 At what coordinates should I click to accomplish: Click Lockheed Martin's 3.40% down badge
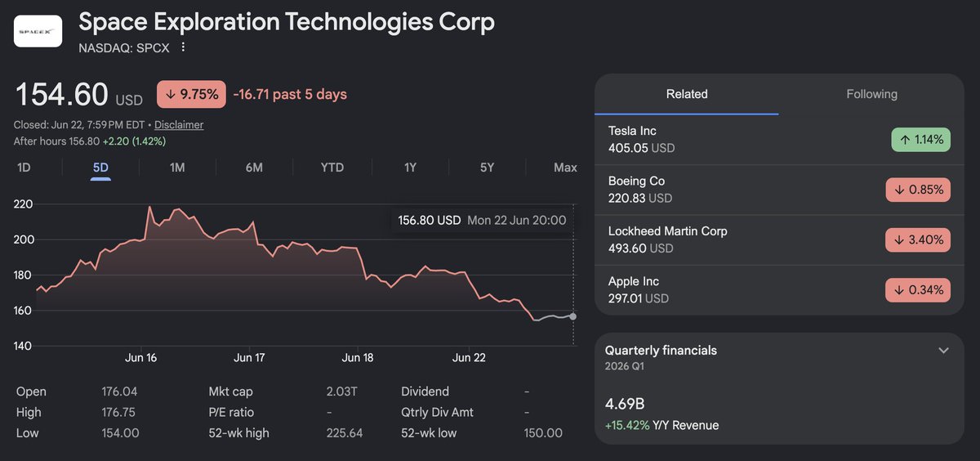coord(918,240)
